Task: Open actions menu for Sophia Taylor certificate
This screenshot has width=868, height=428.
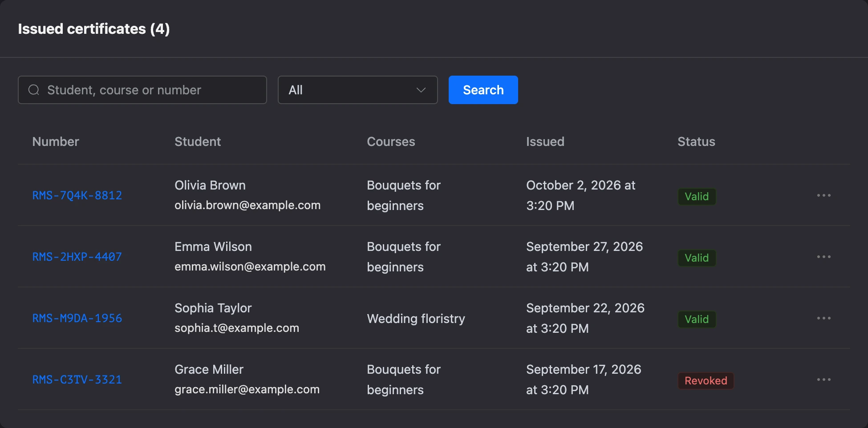Action: 823,318
